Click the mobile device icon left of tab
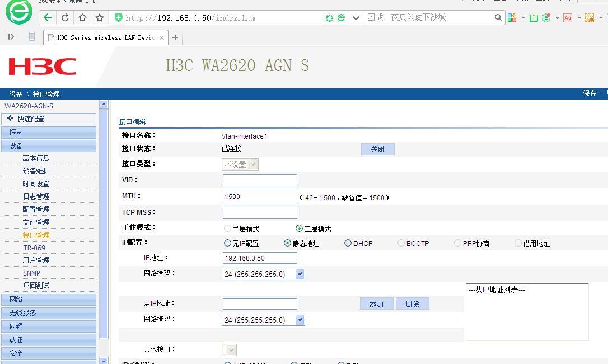This screenshot has width=608, height=364. 32,36
